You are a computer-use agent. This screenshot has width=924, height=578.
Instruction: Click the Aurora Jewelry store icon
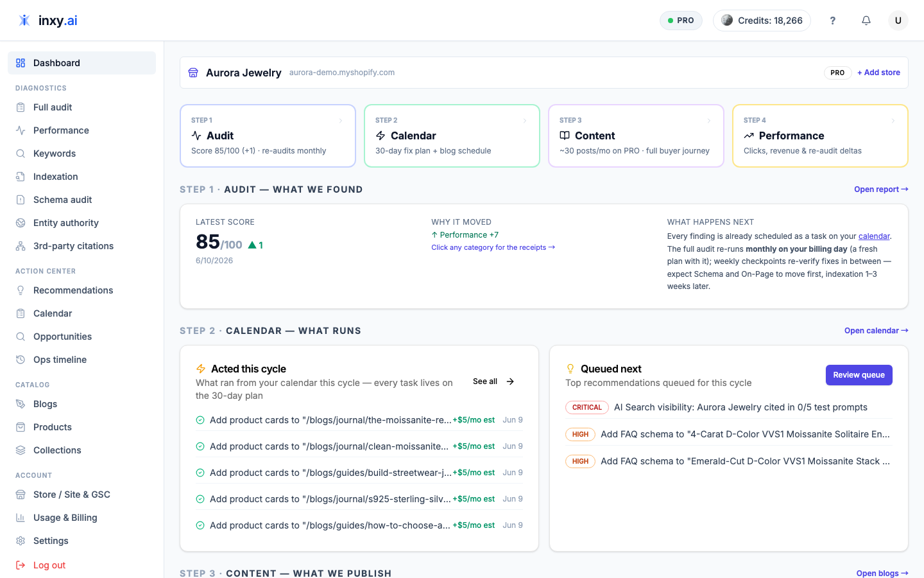point(193,73)
